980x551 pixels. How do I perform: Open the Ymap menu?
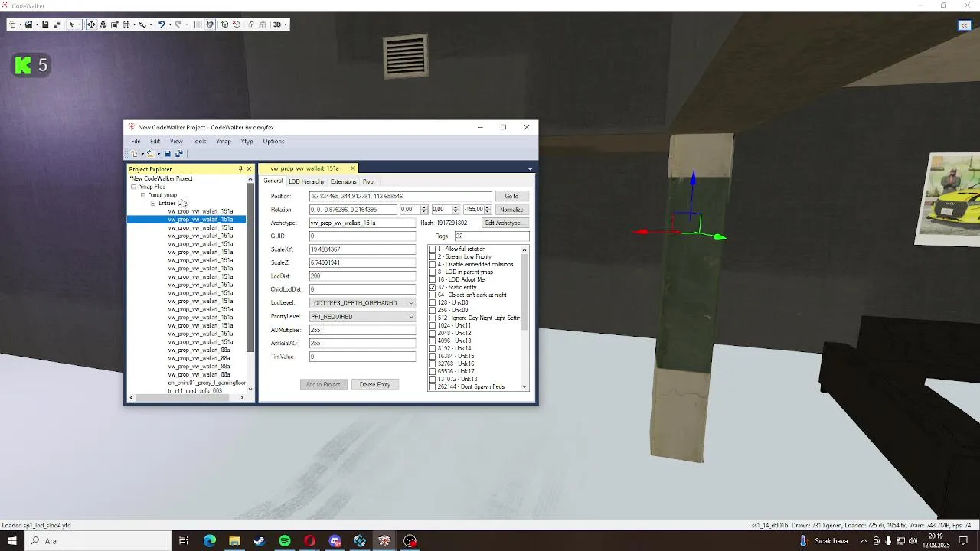click(x=224, y=142)
